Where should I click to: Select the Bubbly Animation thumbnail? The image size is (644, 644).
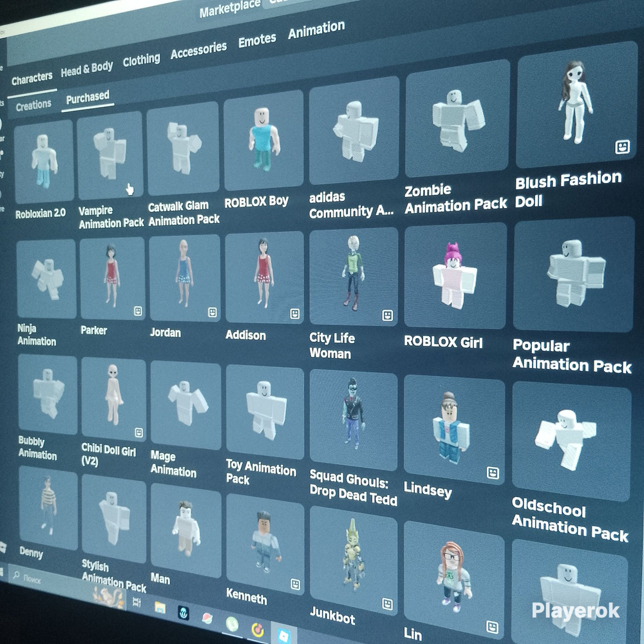pyautogui.click(x=48, y=395)
